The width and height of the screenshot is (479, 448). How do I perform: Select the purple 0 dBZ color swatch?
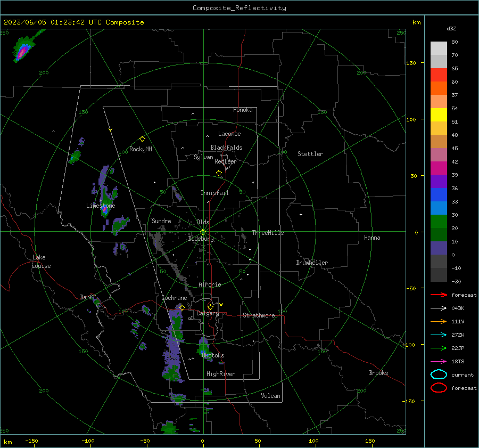pyautogui.click(x=439, y=248)
